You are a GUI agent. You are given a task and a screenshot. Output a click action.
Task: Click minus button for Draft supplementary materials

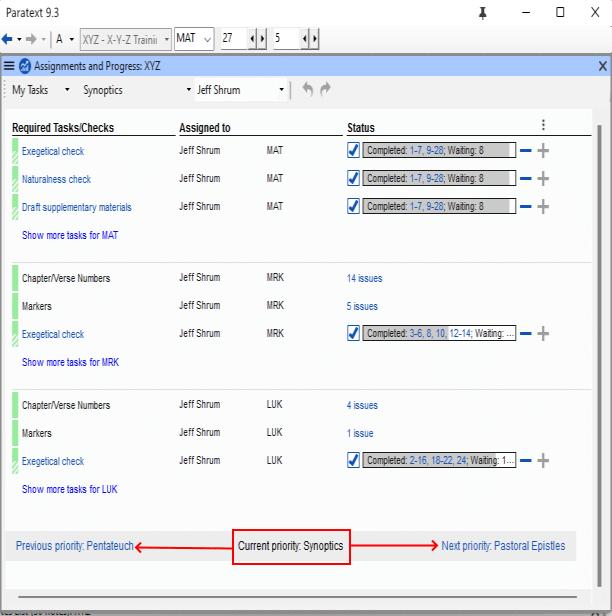(x=526, y=207)
